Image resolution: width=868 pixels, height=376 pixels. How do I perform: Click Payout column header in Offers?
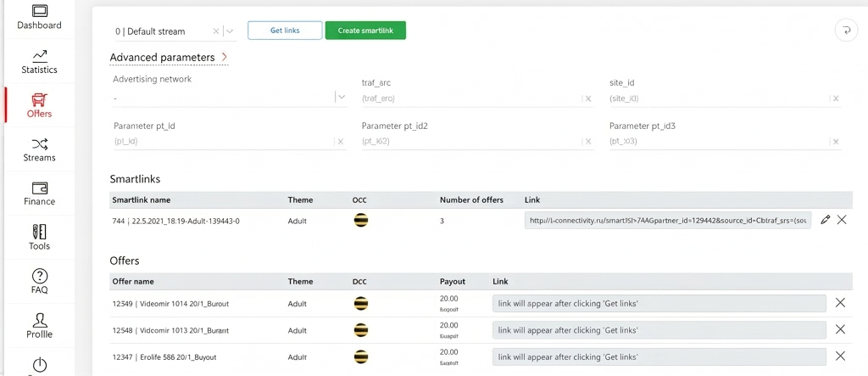coord(453,282)
